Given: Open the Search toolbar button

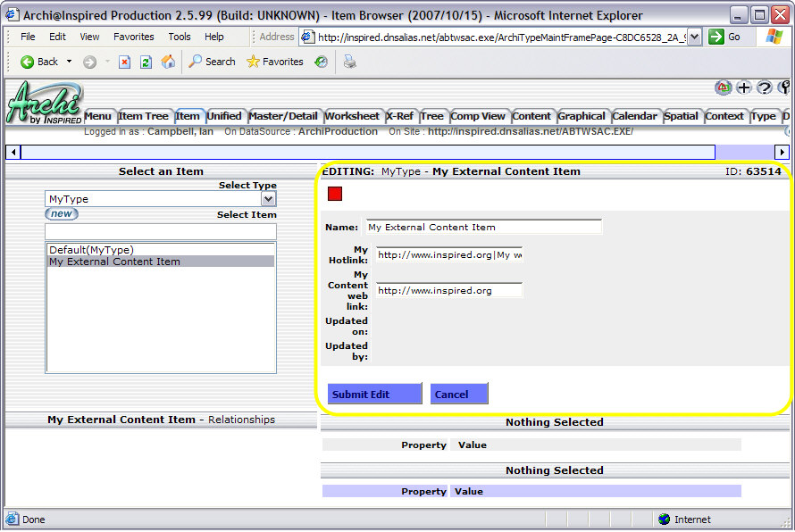Looking at the screenshot, I should tap(212, 62).
